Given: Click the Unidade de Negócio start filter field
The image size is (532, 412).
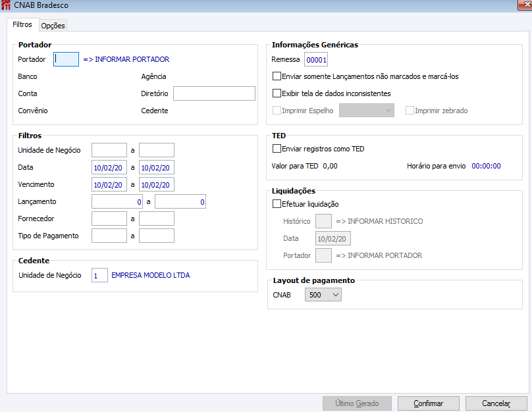Looking at the screenshot, I should coord(109,150).
